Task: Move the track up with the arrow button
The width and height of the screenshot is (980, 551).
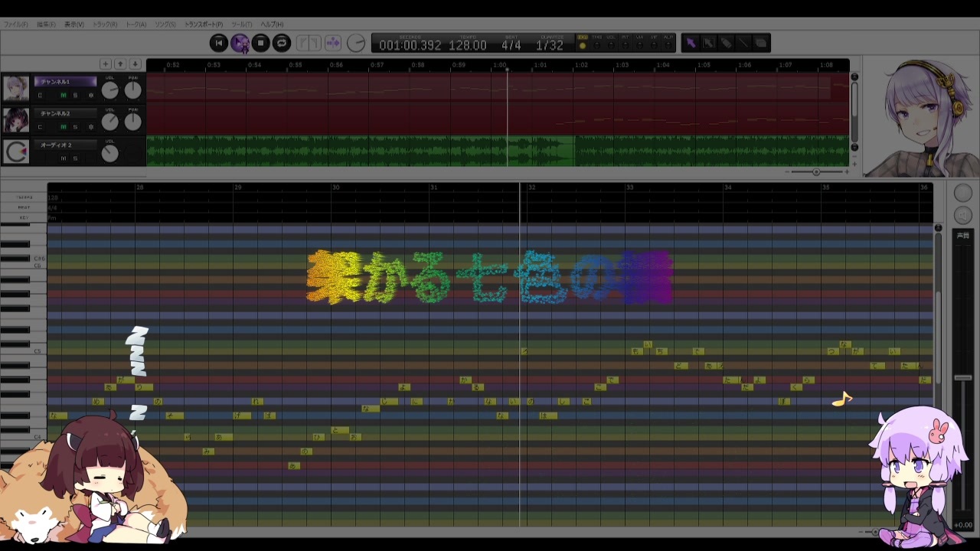Action: pyautogui.click(x=120, y=64)
